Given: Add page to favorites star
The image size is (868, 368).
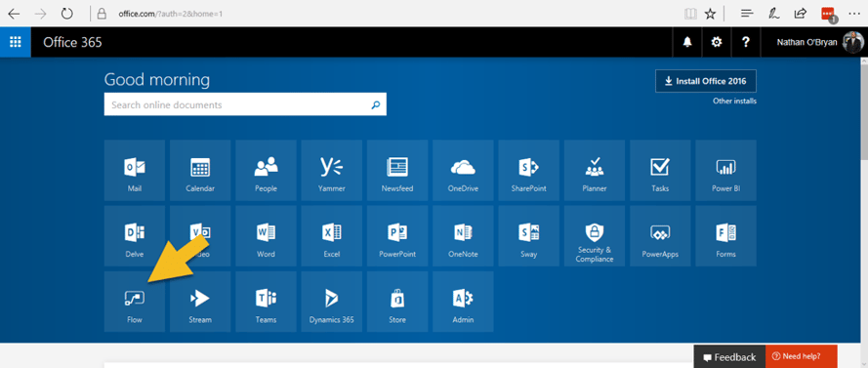Looking at the screenshot, I should 710,14.
